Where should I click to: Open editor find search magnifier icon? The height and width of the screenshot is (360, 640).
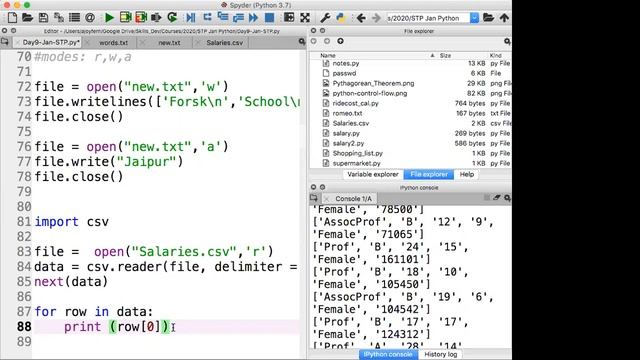click(x=302, y=42)
